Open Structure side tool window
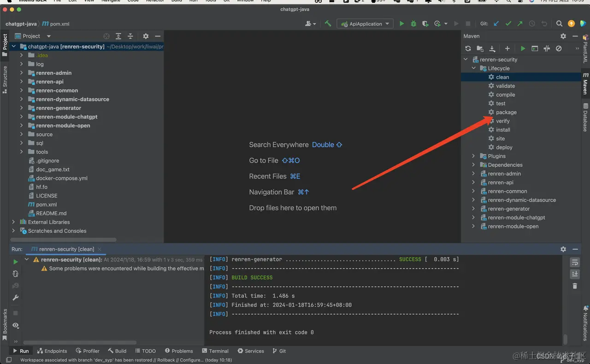This screenshot has height=364, width=590. coord(5,79)
